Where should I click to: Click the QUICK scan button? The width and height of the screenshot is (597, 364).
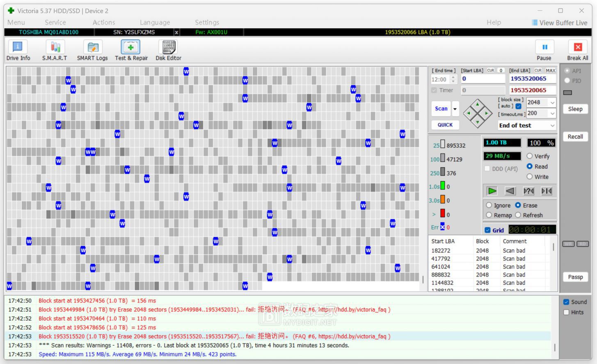tap(445, 125)
